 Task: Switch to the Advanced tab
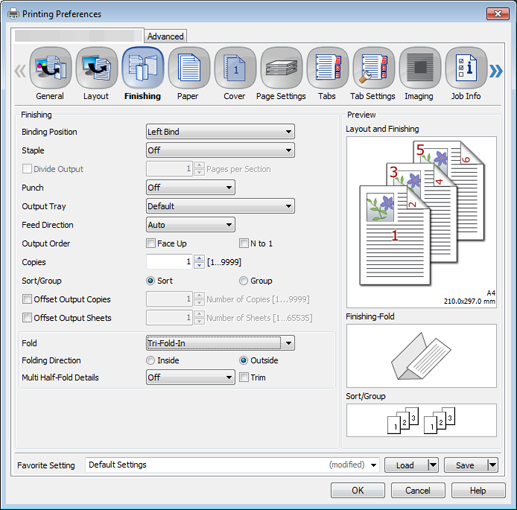[165, 36]
